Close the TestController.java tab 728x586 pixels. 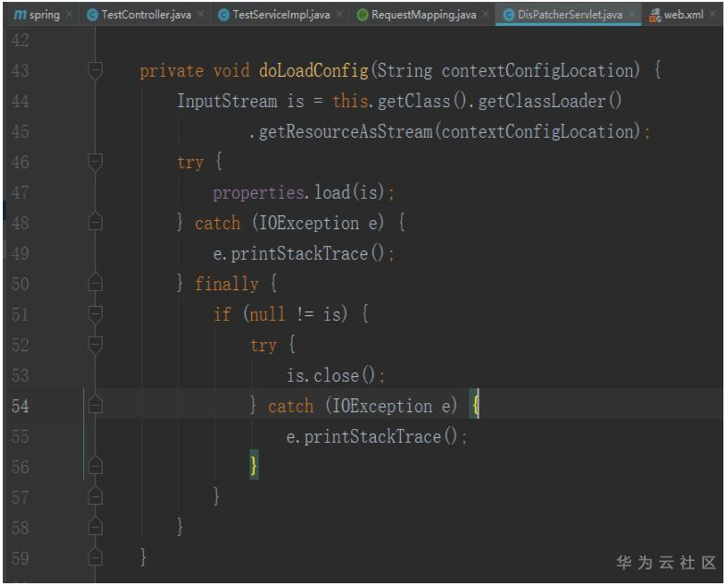(x=200, y=15)
